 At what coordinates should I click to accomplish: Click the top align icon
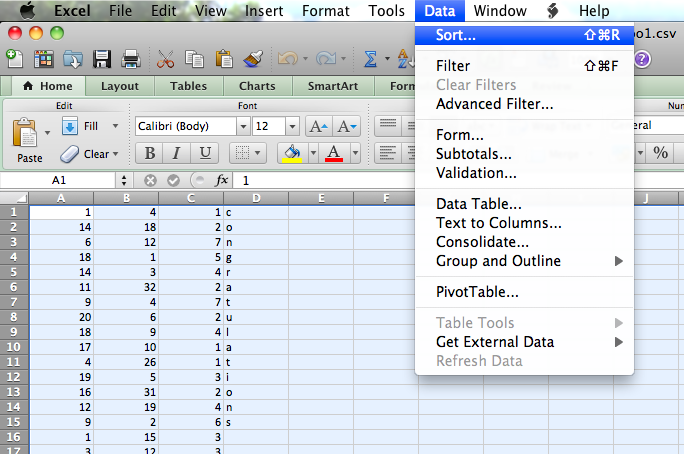point(387,126)
